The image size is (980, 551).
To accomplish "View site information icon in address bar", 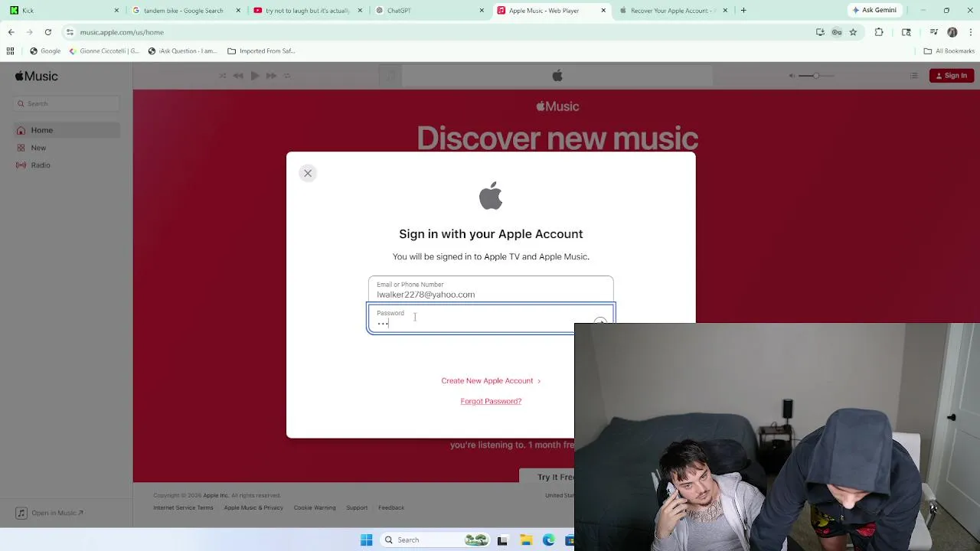I will [x=70, y=32].
